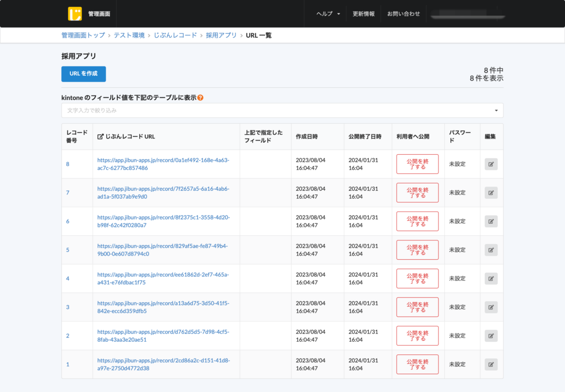The image size is (565, 392).
Task: Open the お問い合わせ menu item
Action: click(x=403, y=14)
